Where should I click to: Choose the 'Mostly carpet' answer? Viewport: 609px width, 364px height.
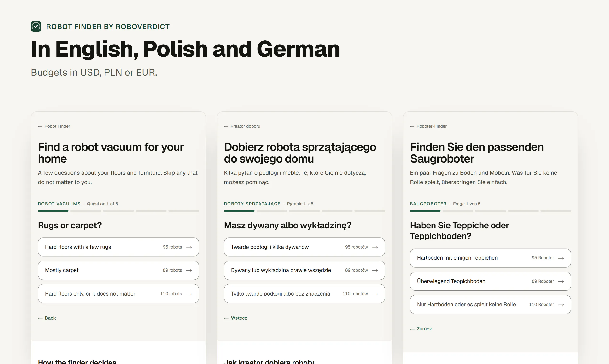[x=118, y=270]
